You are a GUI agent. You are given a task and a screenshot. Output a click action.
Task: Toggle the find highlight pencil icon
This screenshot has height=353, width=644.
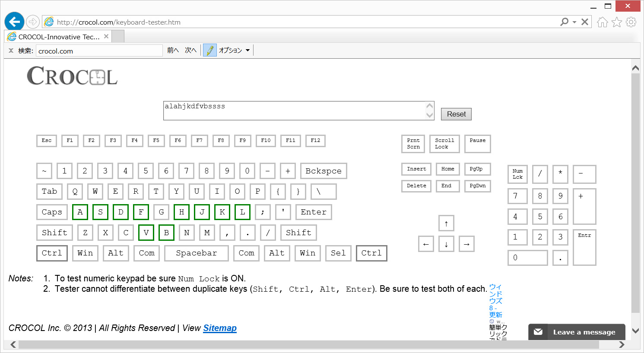coord(209,50)
